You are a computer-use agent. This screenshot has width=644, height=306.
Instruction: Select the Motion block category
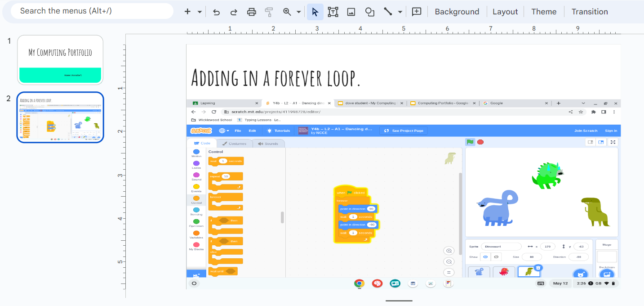click(x=196, y=153)
